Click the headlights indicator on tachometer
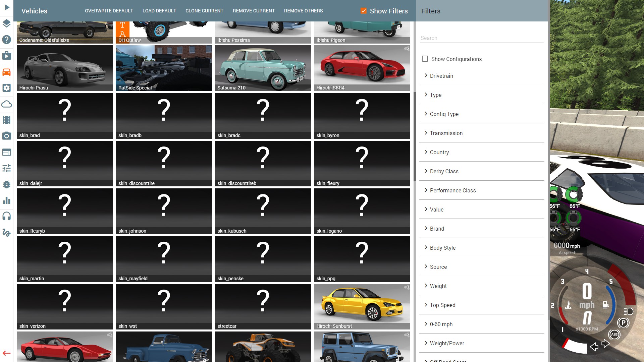The height and width of the screenshot is (362, 644). tap(629, 311)
